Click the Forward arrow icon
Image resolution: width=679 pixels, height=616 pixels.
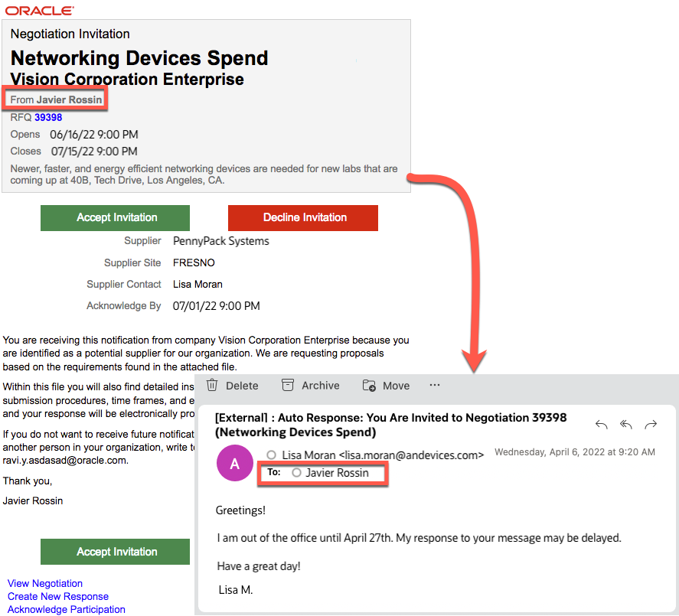coord(651,425)
